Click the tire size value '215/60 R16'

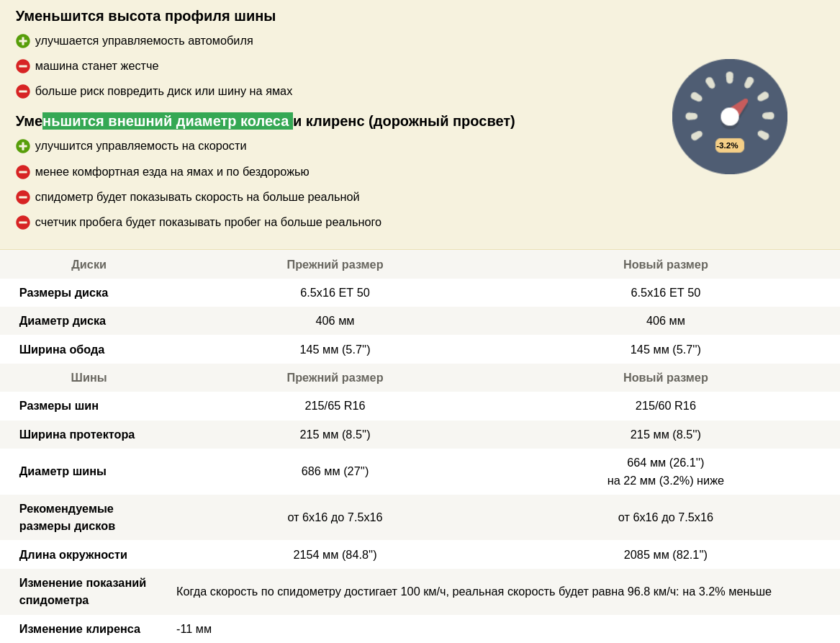tap(665, 406)
